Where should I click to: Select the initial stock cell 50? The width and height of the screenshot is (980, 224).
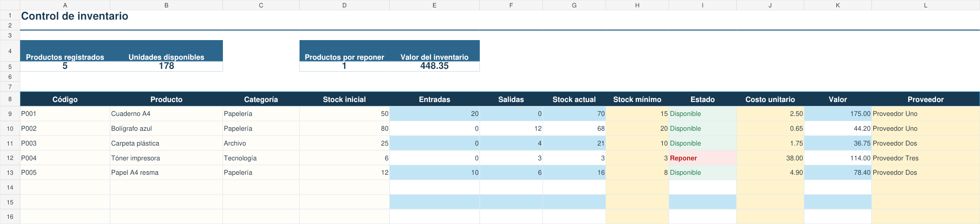(344, 114)
